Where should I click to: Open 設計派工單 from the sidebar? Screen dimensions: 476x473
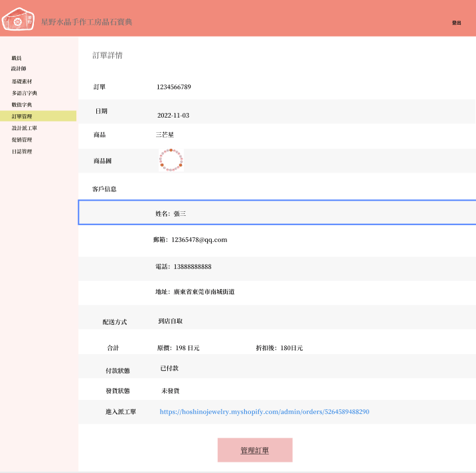coord(25,128)
